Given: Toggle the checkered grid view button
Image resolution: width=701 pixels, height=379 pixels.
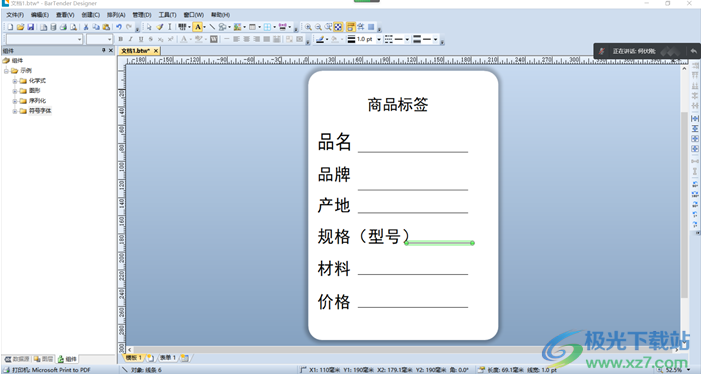Looking at the screenshot, I should tap(338, 27).
